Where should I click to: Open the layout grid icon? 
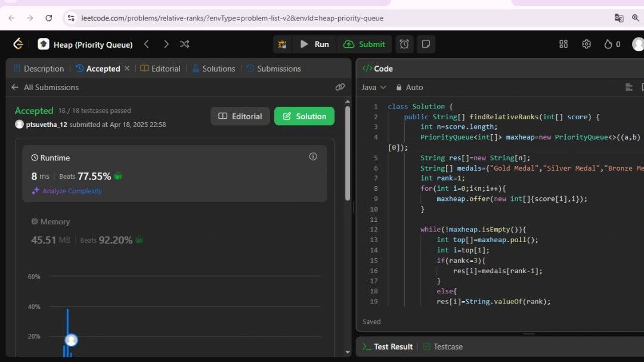tap(563, 44)
